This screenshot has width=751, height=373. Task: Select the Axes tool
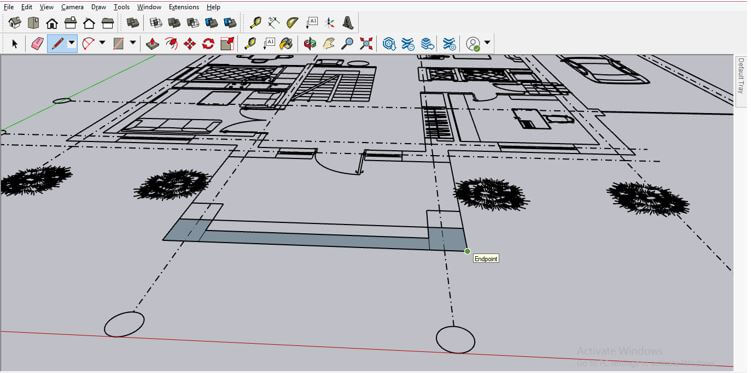pos(330,23)
